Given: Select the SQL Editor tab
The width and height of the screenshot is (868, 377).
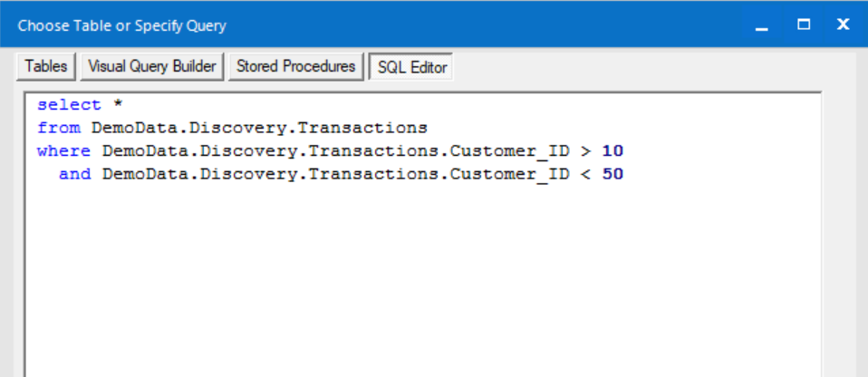Looking at the screenshot, I should pyautogui.click(x=412, y=68).
